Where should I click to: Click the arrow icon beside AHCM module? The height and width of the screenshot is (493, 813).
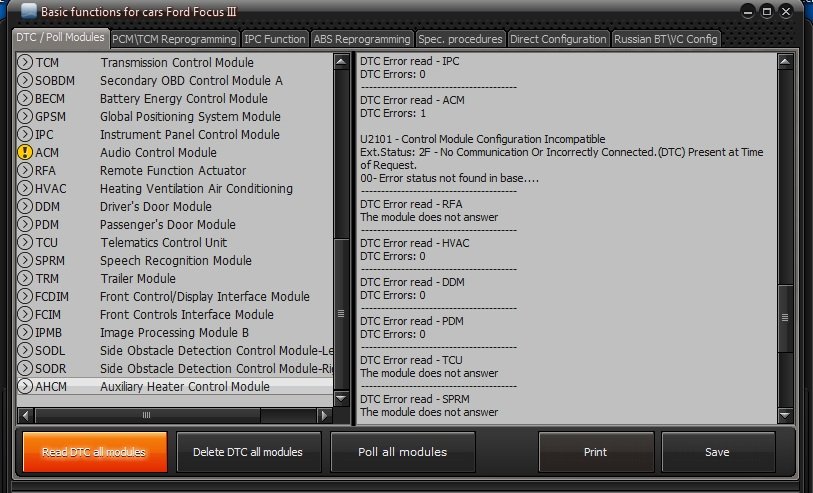coord(25,387)
